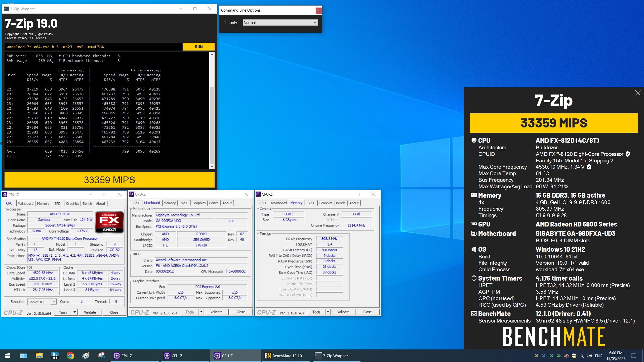The width and height of the screenshot is (644, 362).
Task: Open the Priority Normal dropdown
Action: tap(280, 22)
